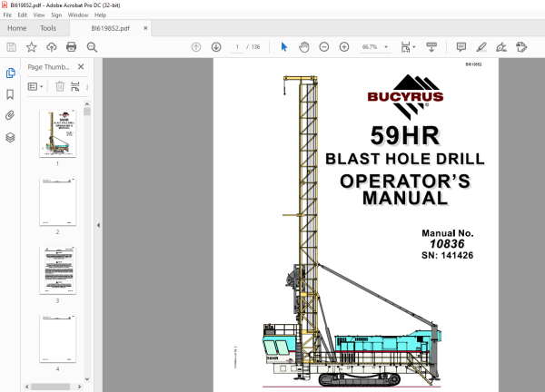Click the page number field

(x=237, y=47)
